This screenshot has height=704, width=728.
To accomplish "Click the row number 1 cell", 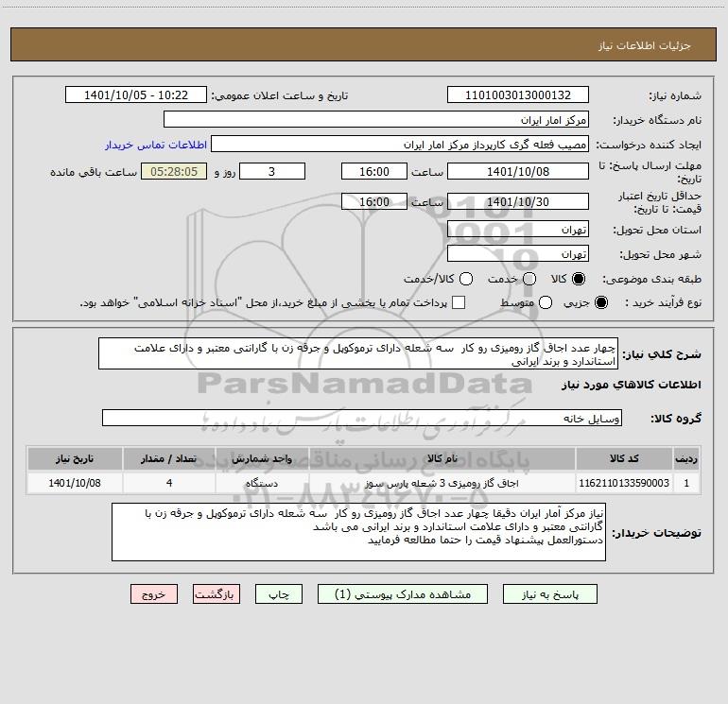I will [686, 483].
